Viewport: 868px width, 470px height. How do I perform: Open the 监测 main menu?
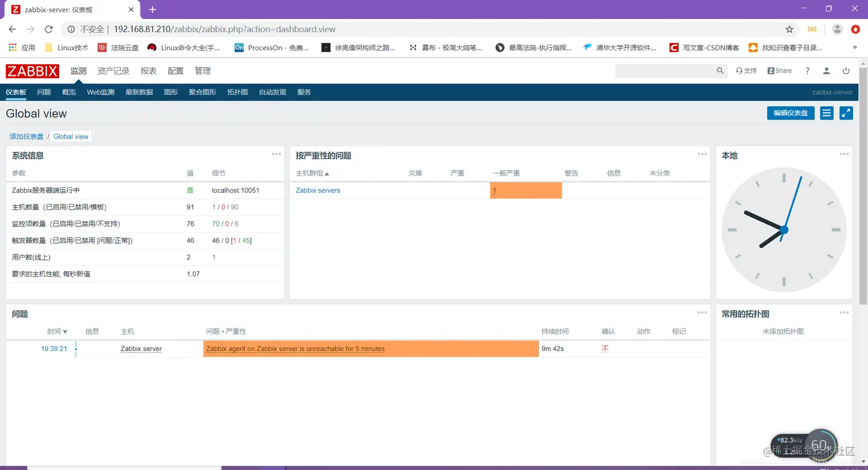point(79,71)
